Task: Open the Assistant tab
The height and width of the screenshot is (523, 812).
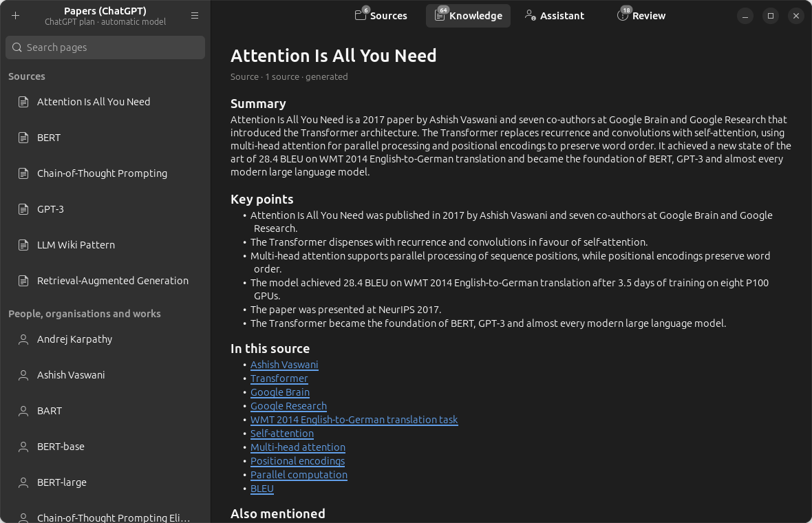Action: (555, 16)
